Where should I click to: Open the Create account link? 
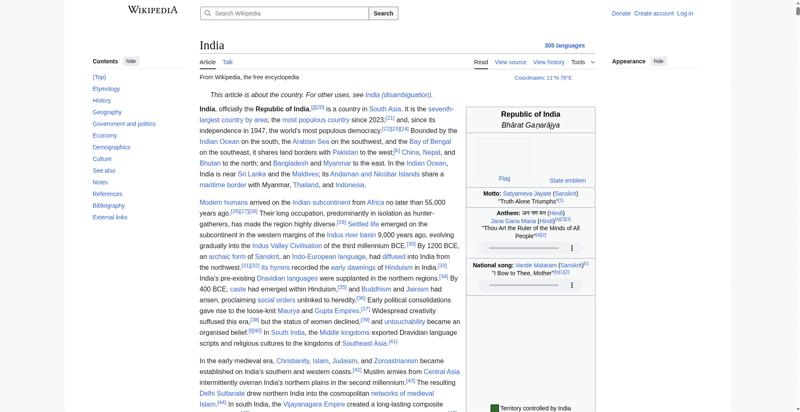click(x=654, y=14)
